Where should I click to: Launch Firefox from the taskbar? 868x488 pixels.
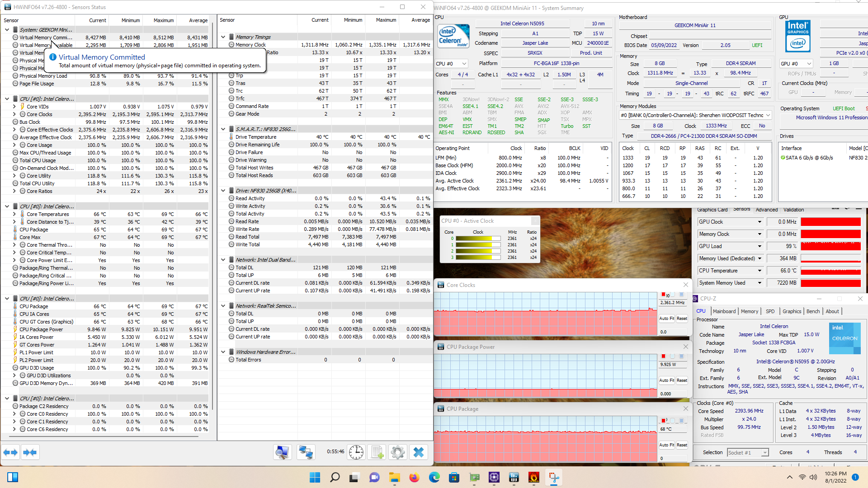tap(414, 477)
